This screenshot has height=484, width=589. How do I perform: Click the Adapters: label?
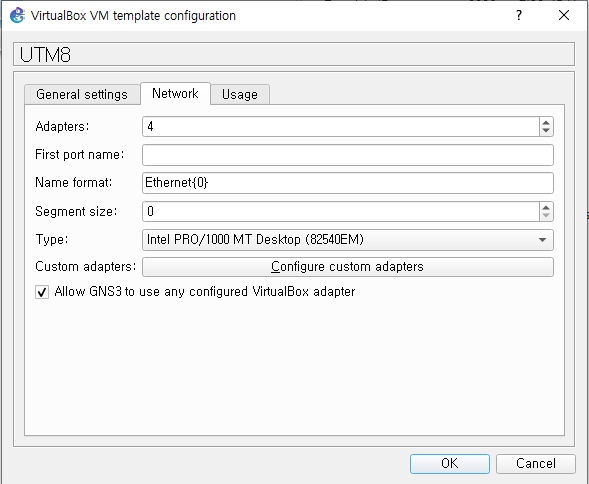[62, 127]
